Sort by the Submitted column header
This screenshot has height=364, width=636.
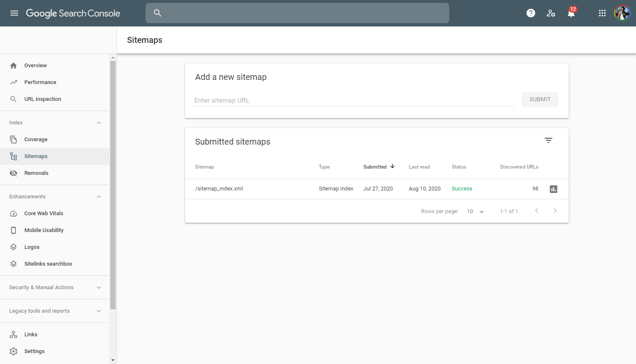click(375, 167)
